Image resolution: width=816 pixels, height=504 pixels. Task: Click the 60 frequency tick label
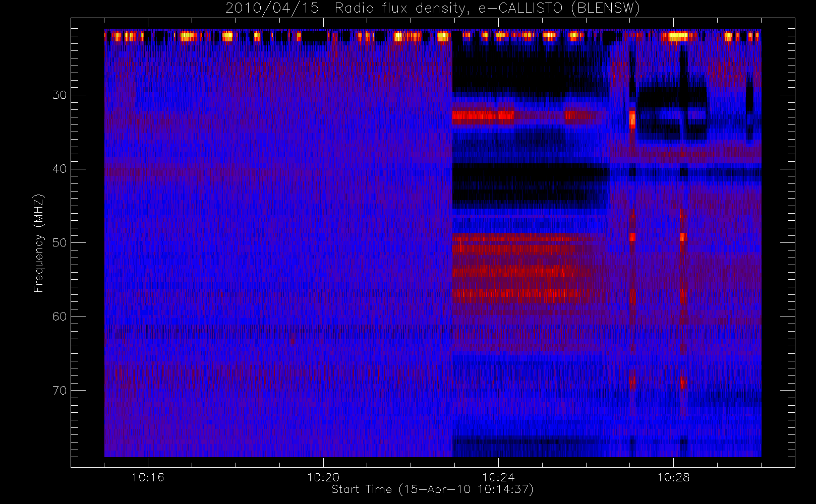(x=60, y=317)
